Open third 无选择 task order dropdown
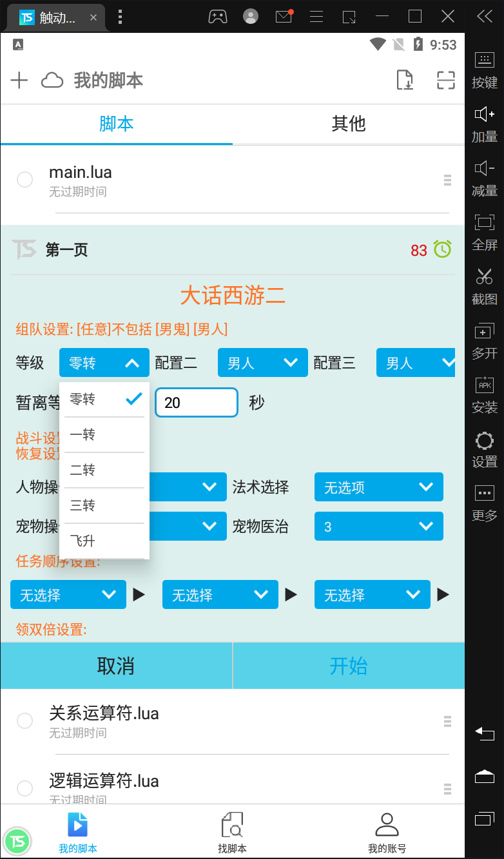This screenshot has width=504, height=859. pyautogui.click(x=373, y=595)
